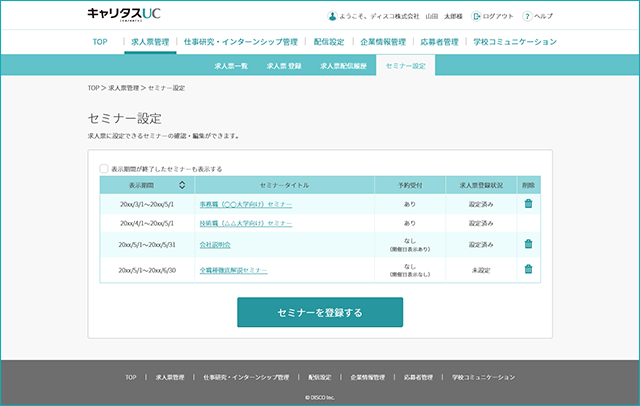Click date cell 20xx/5/1~20xx/5/31
Image resolution: width=640 pixels, height=406 pixels.
click(147, 245)
